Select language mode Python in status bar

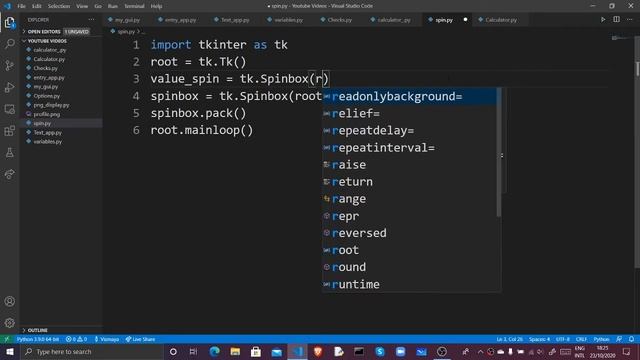(x=601, y=339)
